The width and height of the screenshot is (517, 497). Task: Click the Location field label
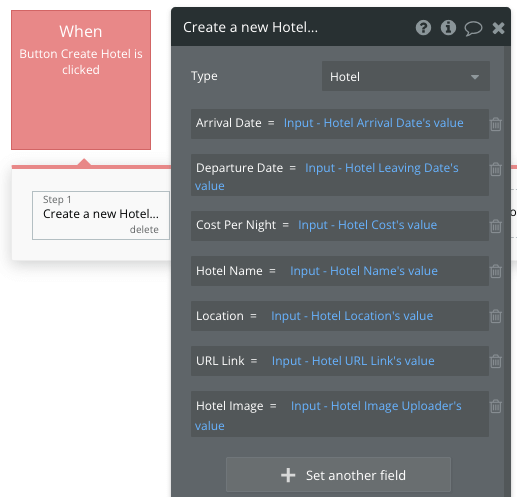pos(220,316)
